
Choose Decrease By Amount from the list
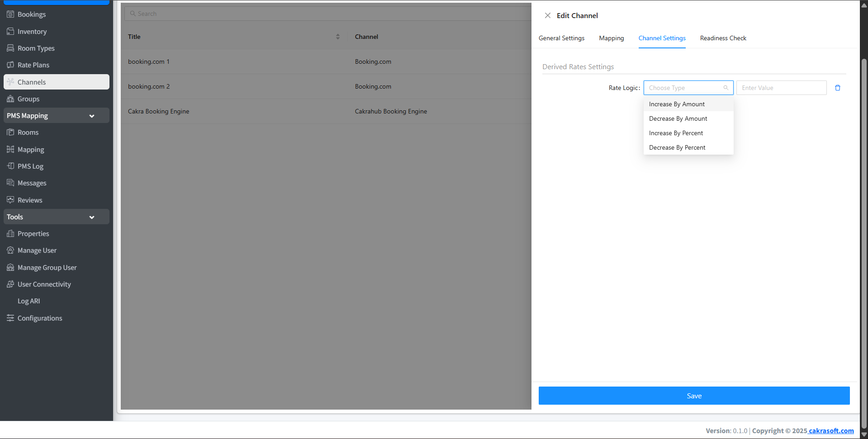[x=678, y=118]
